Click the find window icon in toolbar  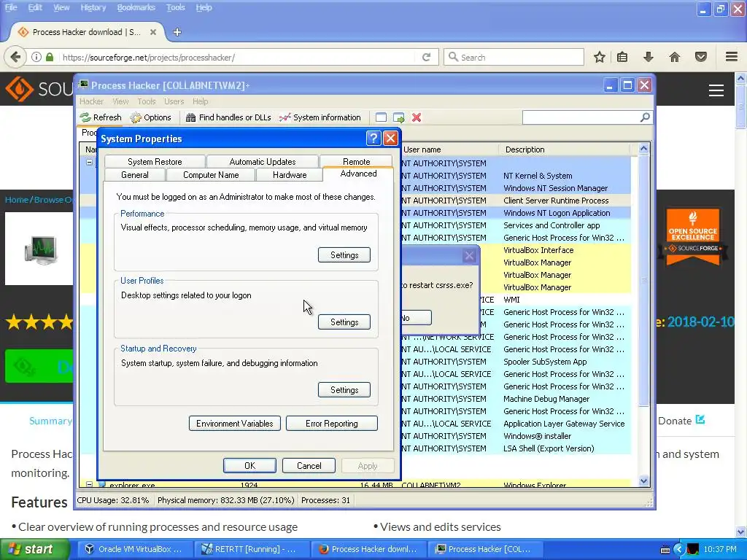[381, 117]
